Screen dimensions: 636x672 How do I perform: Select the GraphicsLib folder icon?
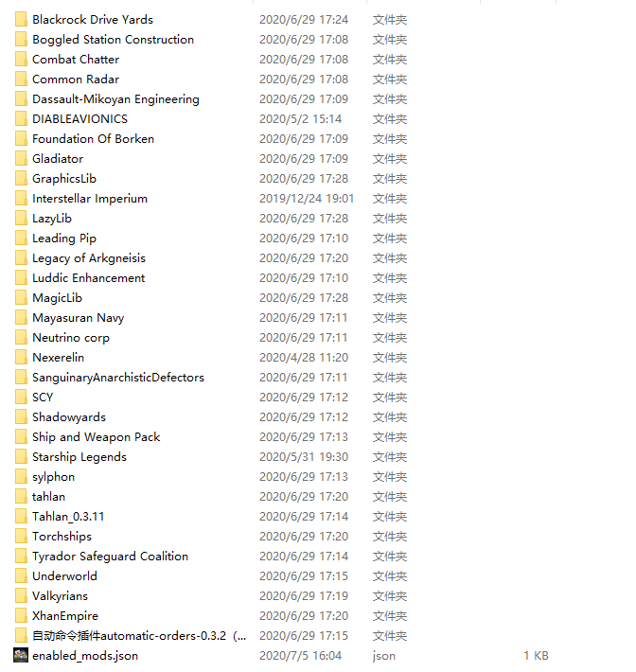point(21,178)
